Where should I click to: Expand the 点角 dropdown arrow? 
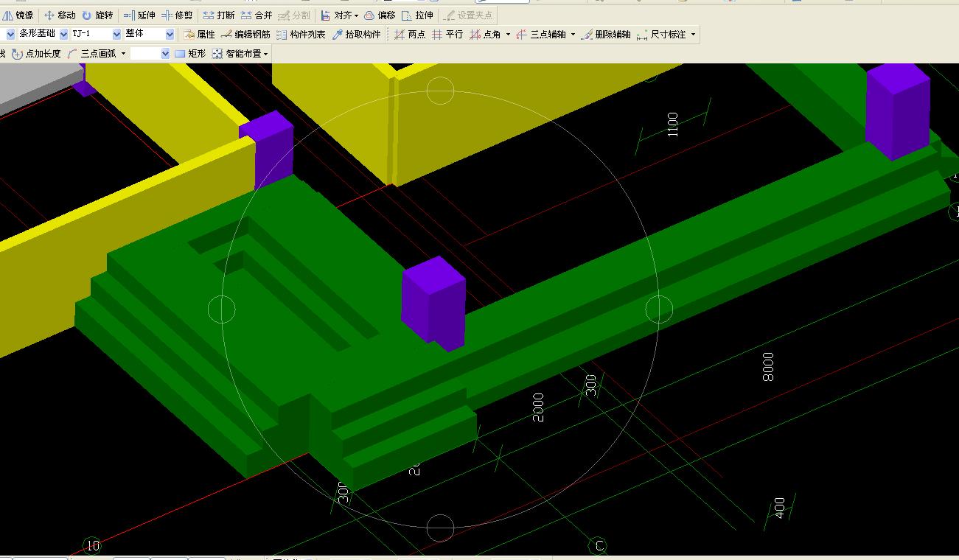(508, 35)
